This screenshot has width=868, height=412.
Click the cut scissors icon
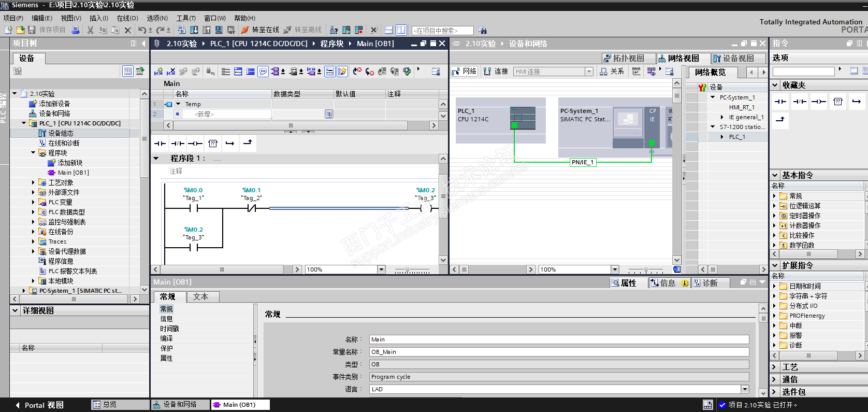click(x=91, y=30)
